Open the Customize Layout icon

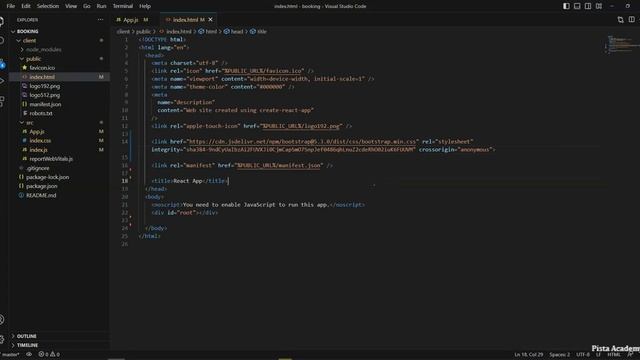pyautogui.click(x=599, y=6)
